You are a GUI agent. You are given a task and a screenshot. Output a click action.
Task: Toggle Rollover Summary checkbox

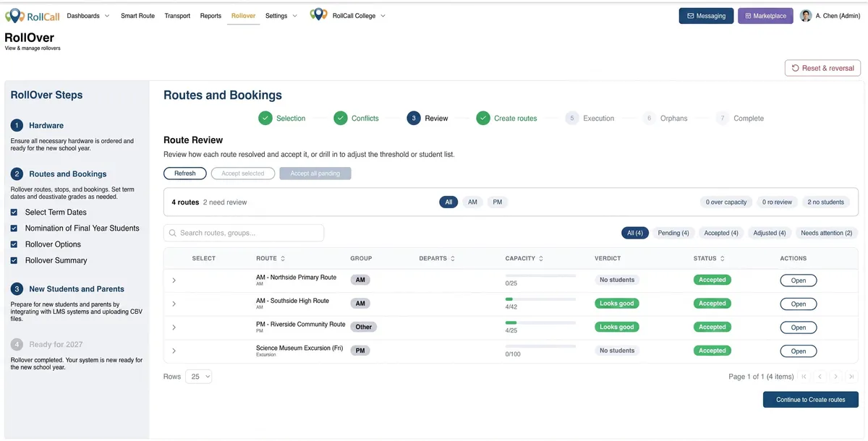coord(14,260)
